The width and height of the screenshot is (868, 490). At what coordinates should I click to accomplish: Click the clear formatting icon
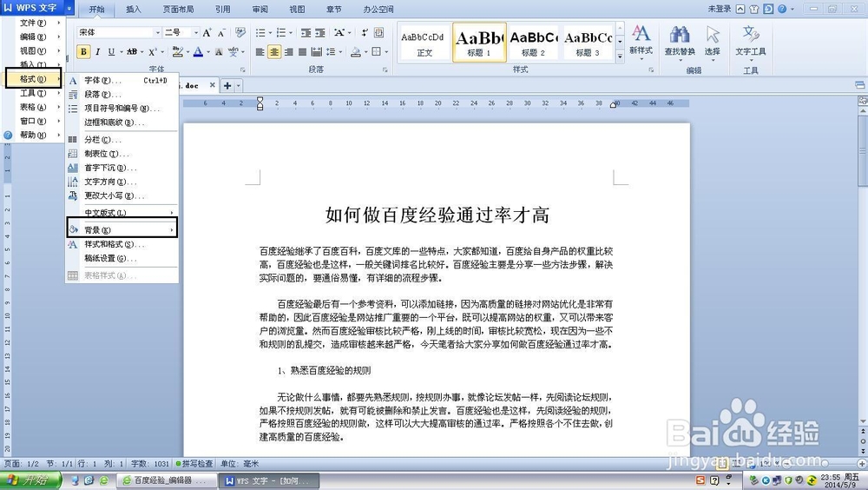240,33
